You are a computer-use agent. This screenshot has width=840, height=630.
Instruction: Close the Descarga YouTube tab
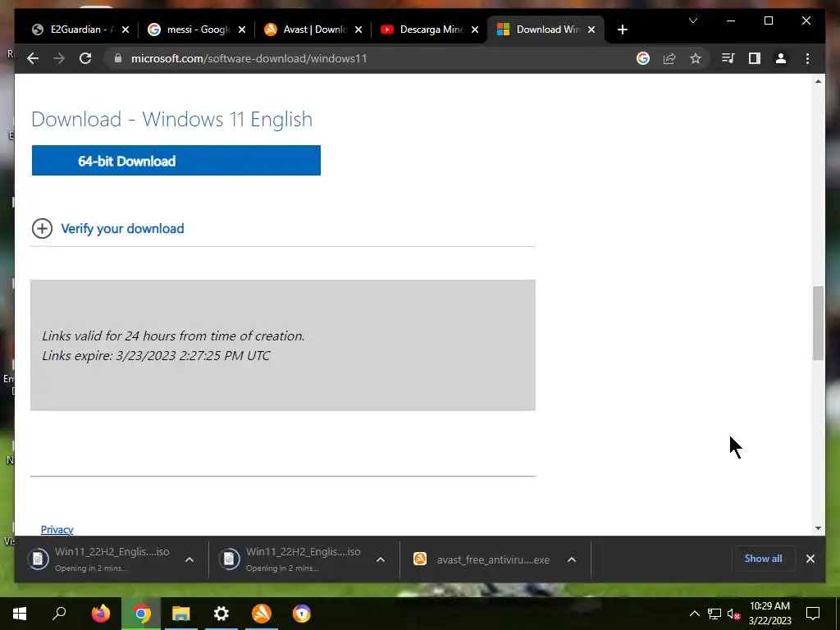[x=475, y=30]
